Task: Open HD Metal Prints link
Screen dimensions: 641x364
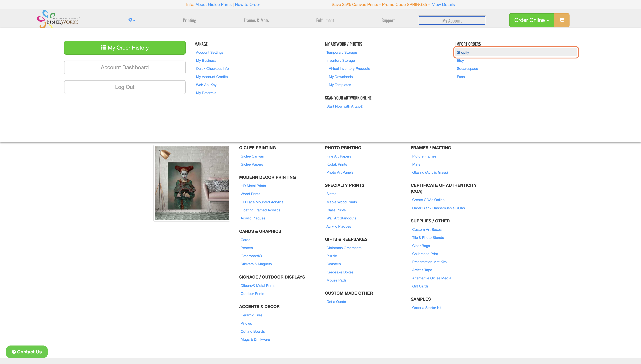Action: pos(253,186)
